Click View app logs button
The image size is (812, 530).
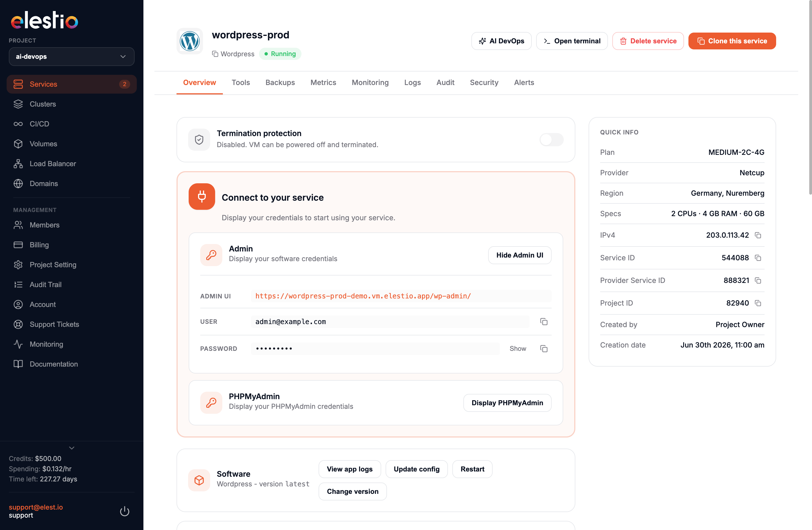click(x=350, y=469)
